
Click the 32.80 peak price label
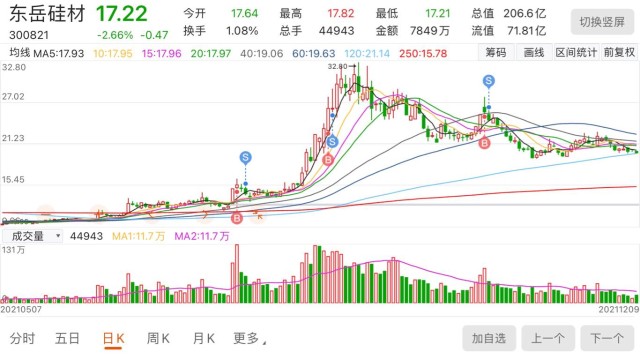(337, 66)
